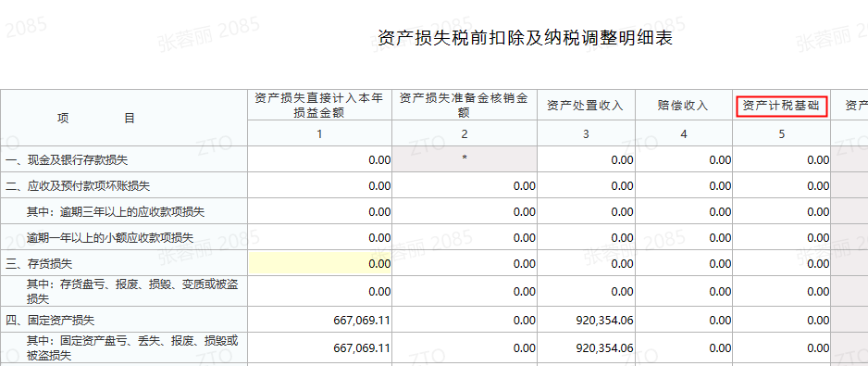Click column 3 cell of 逾期一年以上的小额应收款项损失
868x366 pixels.
pos(586,237)
